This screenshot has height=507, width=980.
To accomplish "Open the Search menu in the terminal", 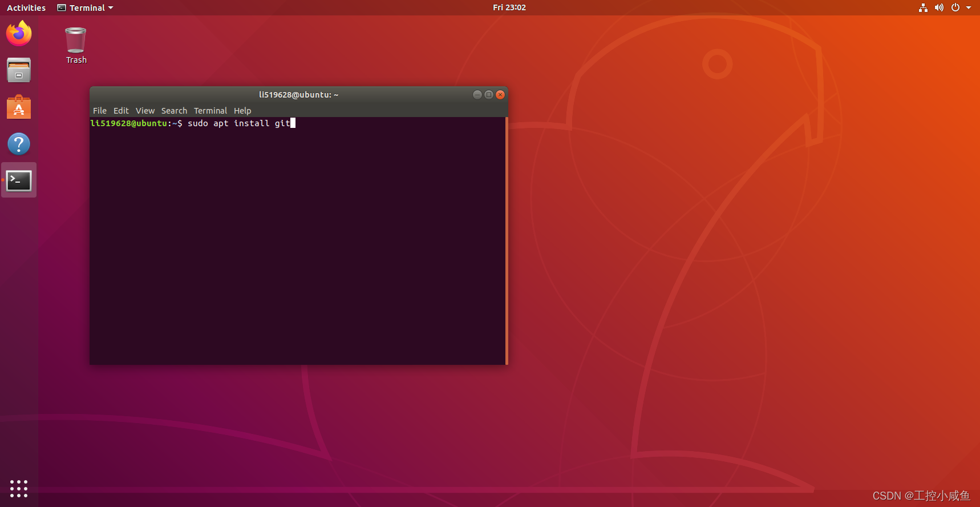I will 174,111.
